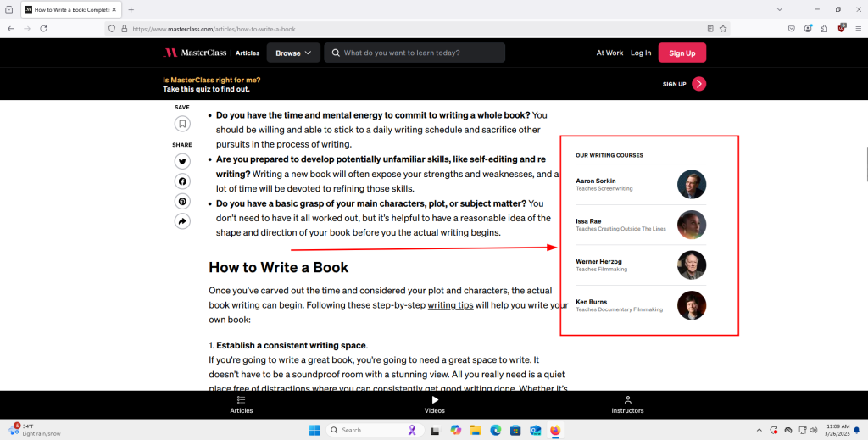Screen dimensions: 868x440
Task: Click the generic share arrow icon
Action: 182,221
